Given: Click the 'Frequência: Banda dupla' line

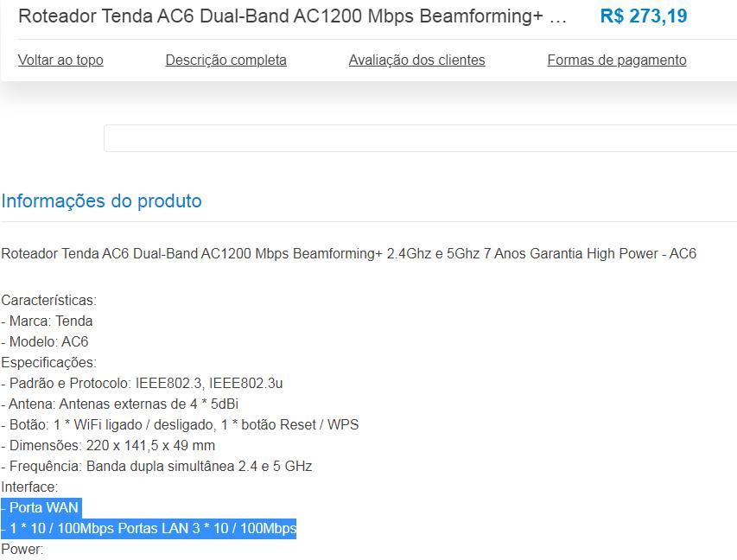Looking at the screenshot, I should (156, 466).
